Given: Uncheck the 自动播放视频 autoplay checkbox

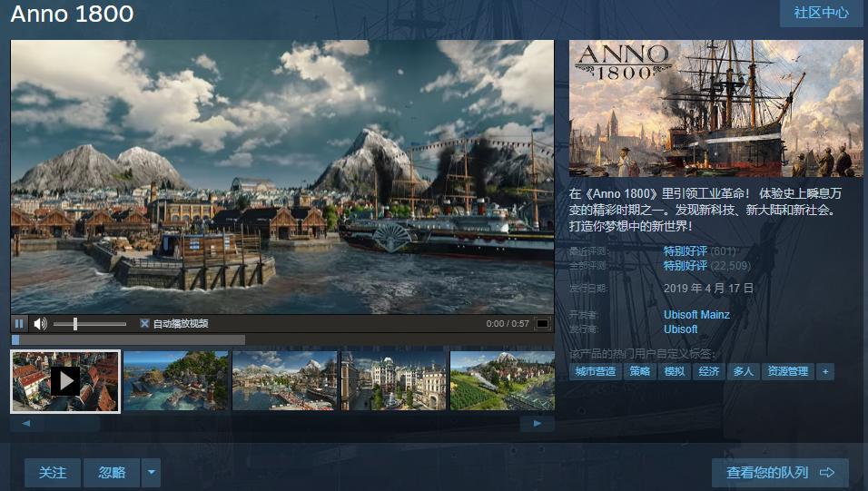Looking at the screenshot, I should tap(144, 323).
